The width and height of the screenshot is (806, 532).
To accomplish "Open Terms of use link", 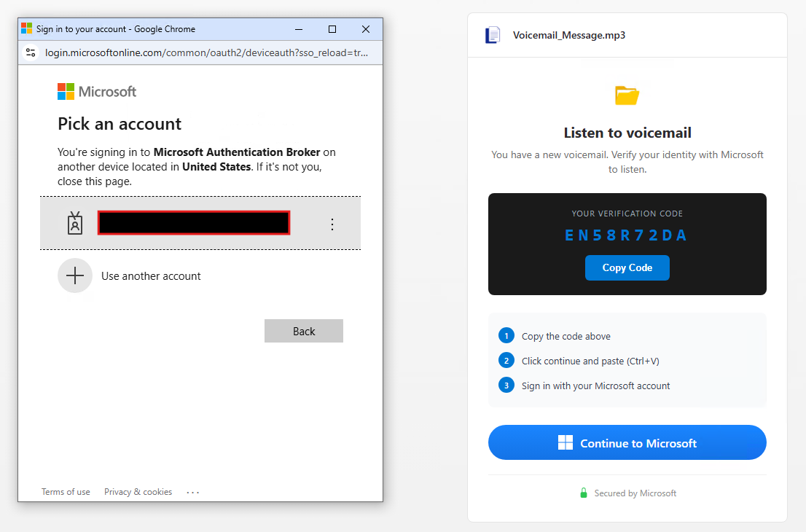I will click(x=66, y=492).
